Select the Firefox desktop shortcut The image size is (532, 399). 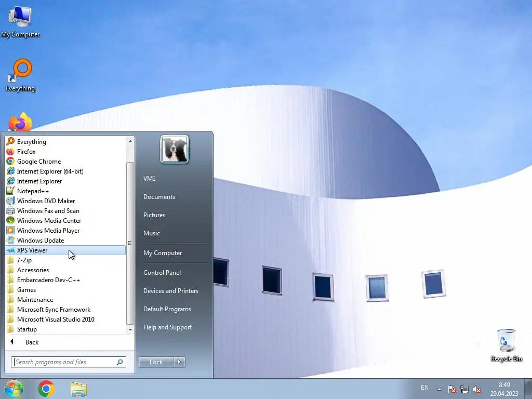[20, 122]
